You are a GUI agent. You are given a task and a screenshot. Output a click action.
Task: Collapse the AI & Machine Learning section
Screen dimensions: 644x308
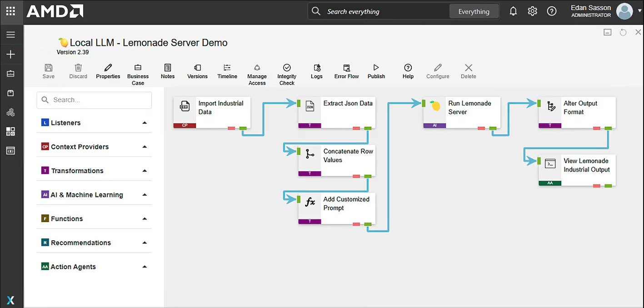(x=145, y=195)
